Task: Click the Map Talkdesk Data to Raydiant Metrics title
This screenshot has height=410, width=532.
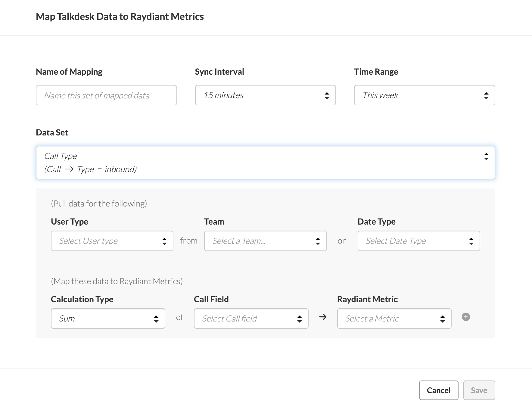Action: click(120, 17)
